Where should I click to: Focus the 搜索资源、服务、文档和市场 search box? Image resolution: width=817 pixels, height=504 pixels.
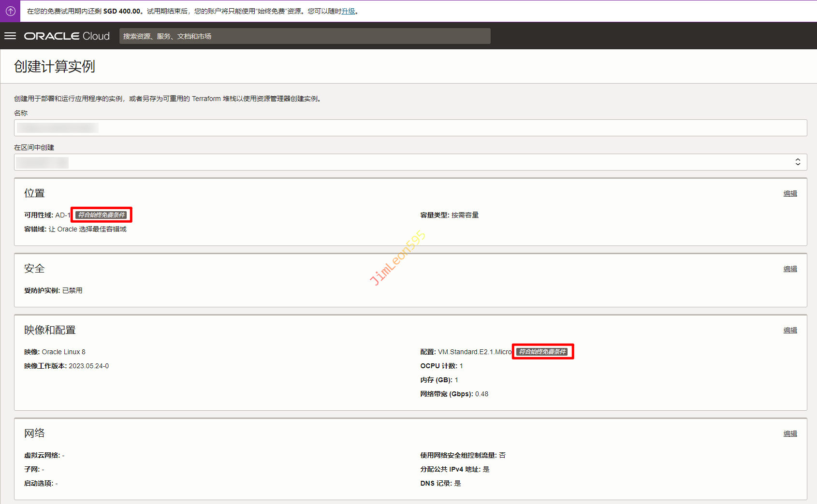coord(305,36)
